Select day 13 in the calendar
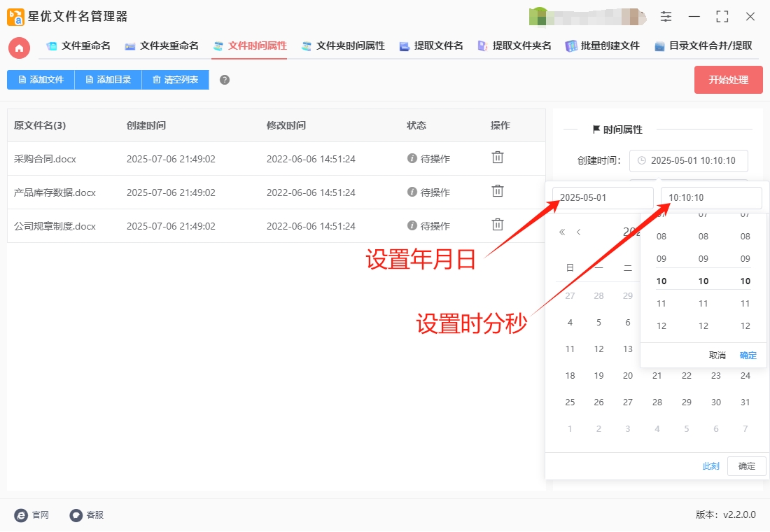Screen dimensions: 770x532 coord(628,349)
